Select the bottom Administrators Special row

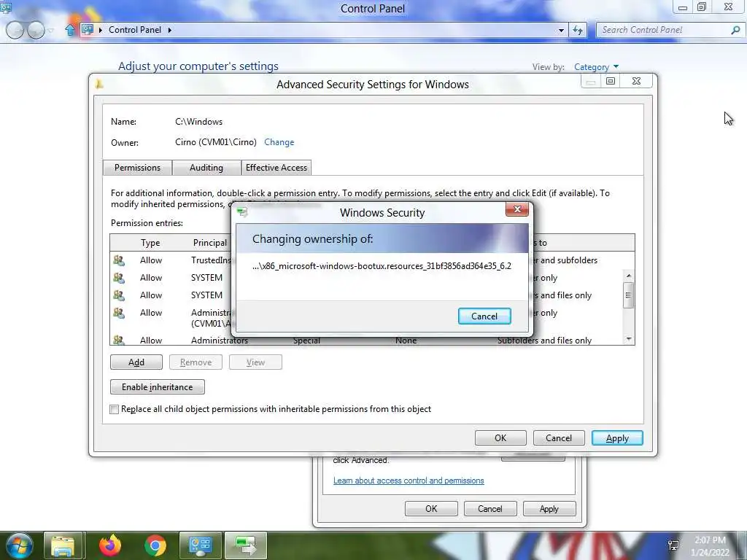coord(367,340)
